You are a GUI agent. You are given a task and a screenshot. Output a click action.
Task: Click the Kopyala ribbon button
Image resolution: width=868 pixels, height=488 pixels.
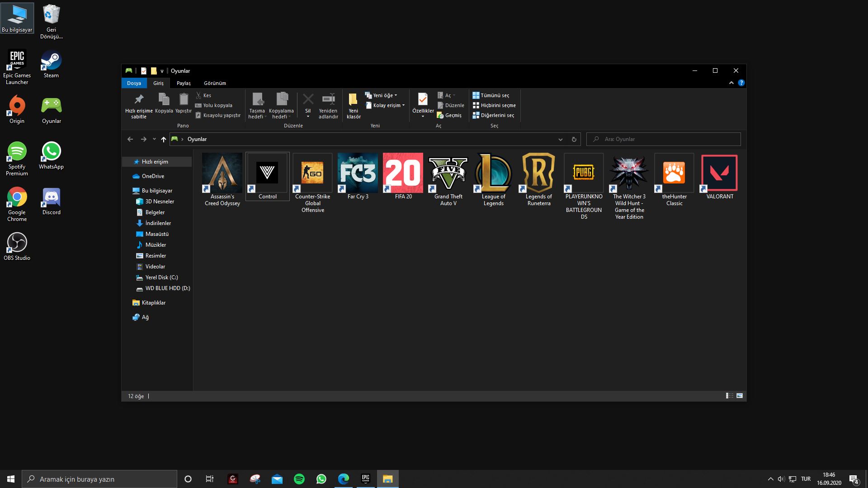coord(164,103)
